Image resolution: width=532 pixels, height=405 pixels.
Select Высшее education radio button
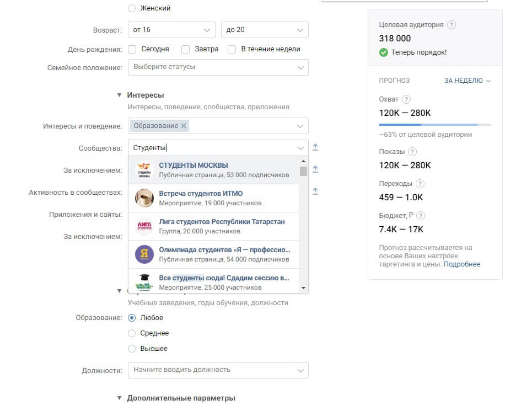point(132,349)
